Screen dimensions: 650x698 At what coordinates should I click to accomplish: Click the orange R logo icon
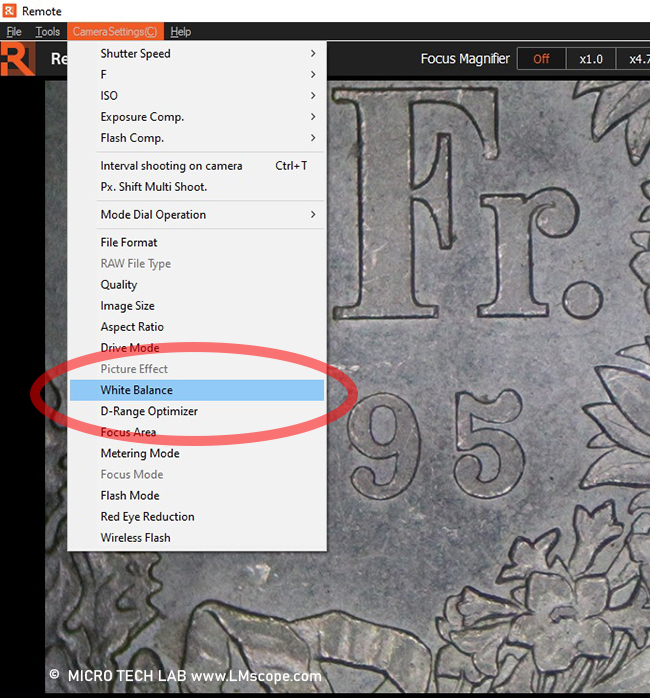tap(17, 59)
